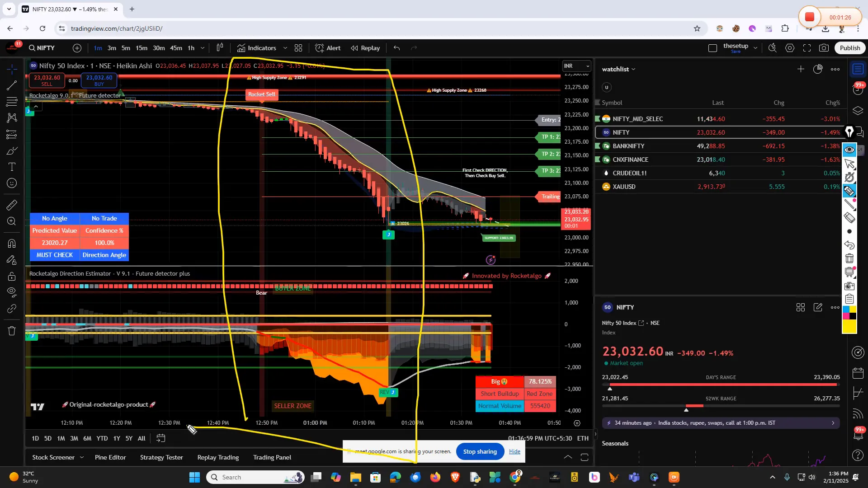Open the Strategy Tester tab
868x488 pixels.
pyautogui.click(x=161, y=457)
